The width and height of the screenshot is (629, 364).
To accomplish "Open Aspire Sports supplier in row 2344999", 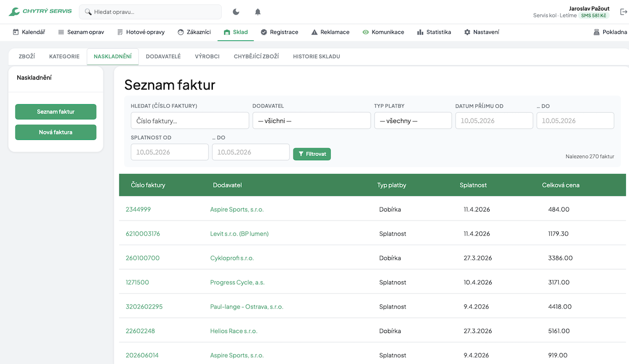I will click(x=237, y=209).
